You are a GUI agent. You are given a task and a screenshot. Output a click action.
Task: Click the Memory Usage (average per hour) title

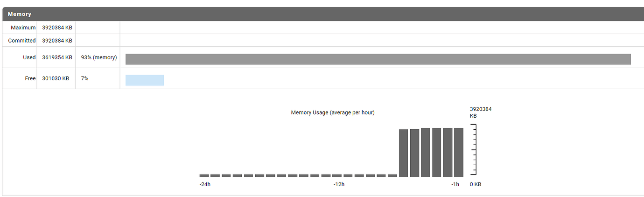pos(333,113)
